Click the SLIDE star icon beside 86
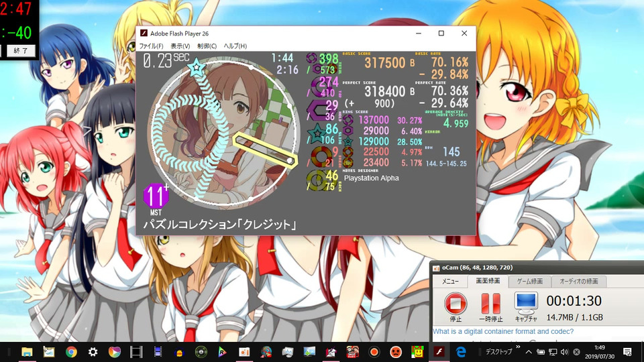 [x=317, y=134]
